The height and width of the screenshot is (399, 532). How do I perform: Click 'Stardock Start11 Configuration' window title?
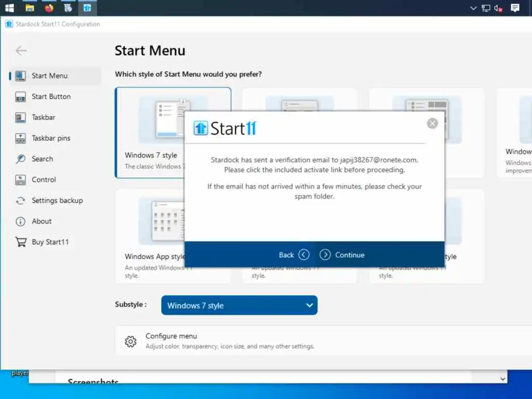tap(58, 24)
